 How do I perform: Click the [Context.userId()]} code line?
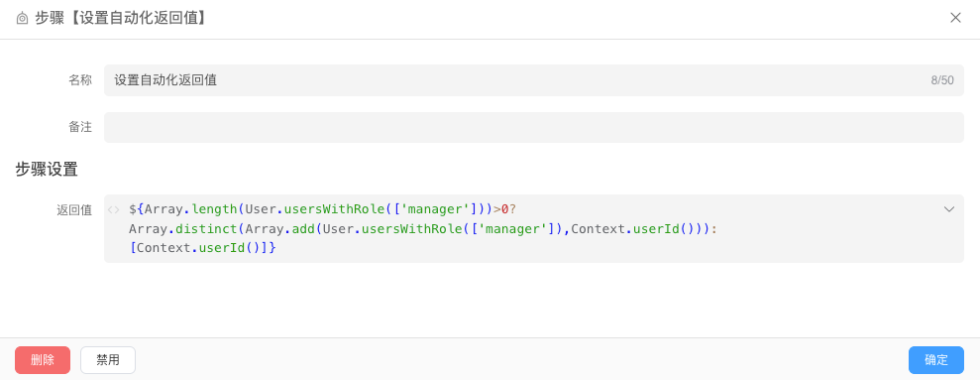(202, 247)
